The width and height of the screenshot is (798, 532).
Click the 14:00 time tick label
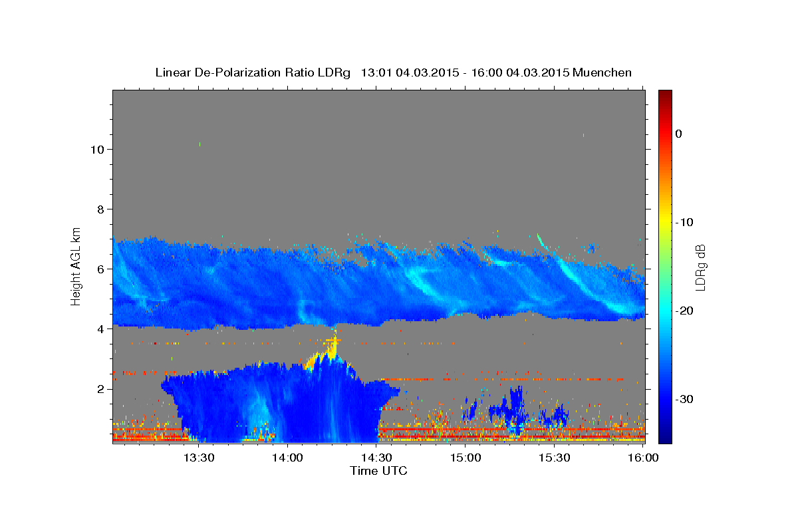pyautogui.click(x=287, y=458)
